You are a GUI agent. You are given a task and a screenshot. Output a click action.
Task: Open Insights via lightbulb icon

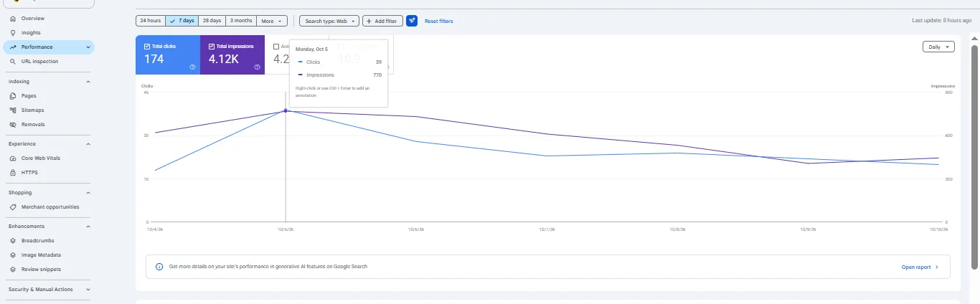tap(14, 32)
